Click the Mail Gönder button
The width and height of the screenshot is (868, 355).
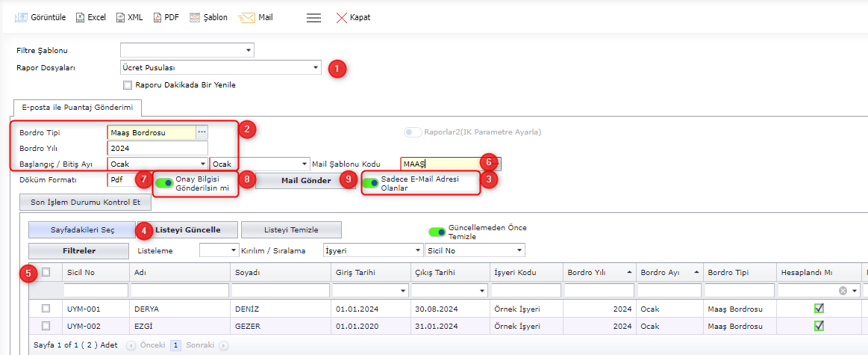(x=305, y=181)
